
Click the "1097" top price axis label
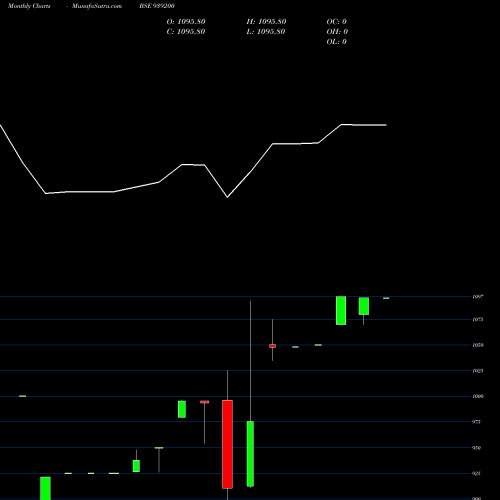coord(478,297)
